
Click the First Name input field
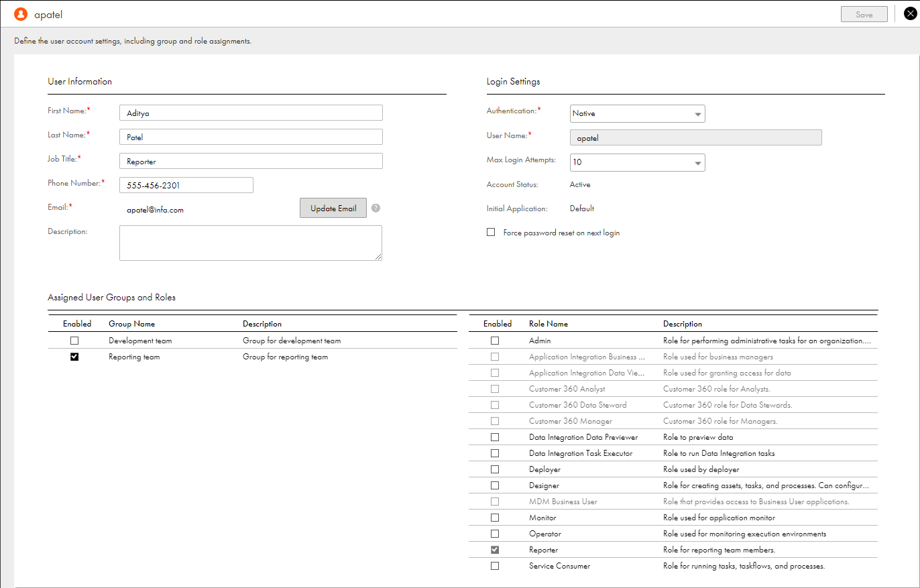(x=251, y=113)
